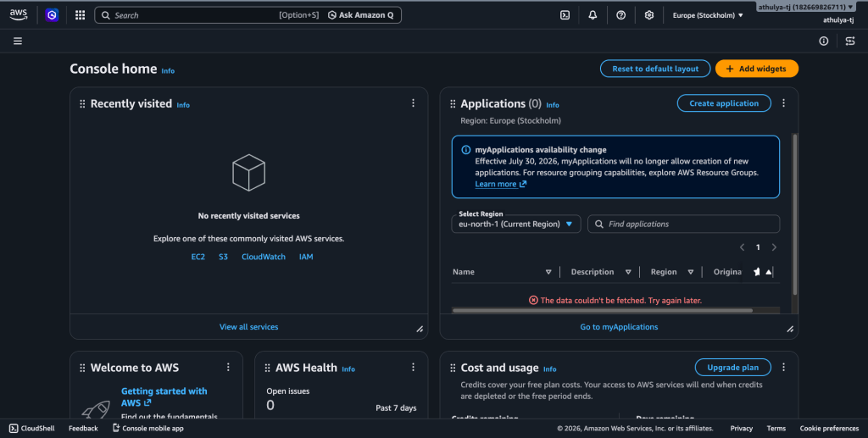Open the info panel circle icon
Viewport: 868px width, 438px height.
(x=824, y=41)
